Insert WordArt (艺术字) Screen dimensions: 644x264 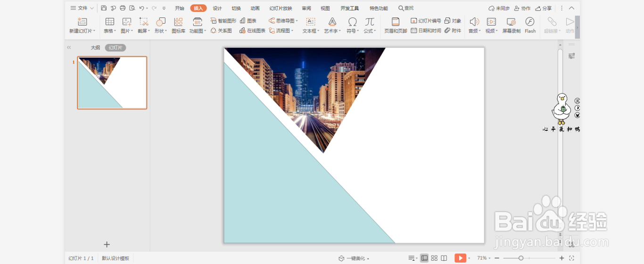tap(332, 26)
